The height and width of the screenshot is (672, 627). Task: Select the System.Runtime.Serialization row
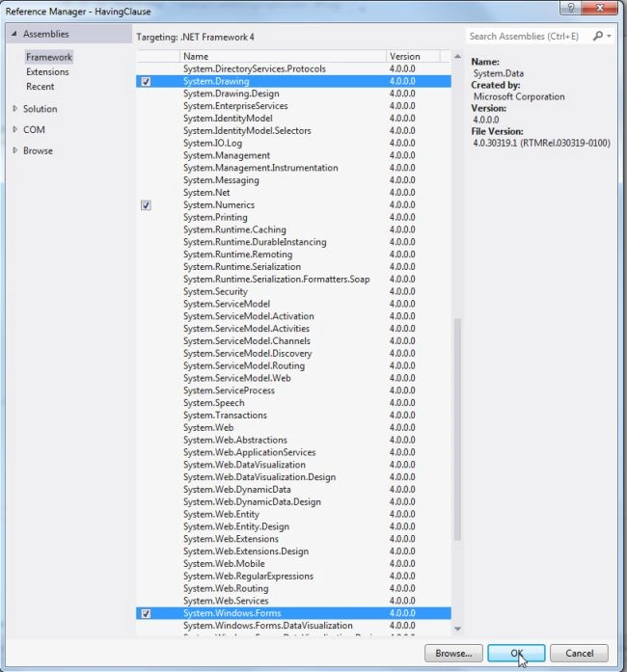pos(294,267)
